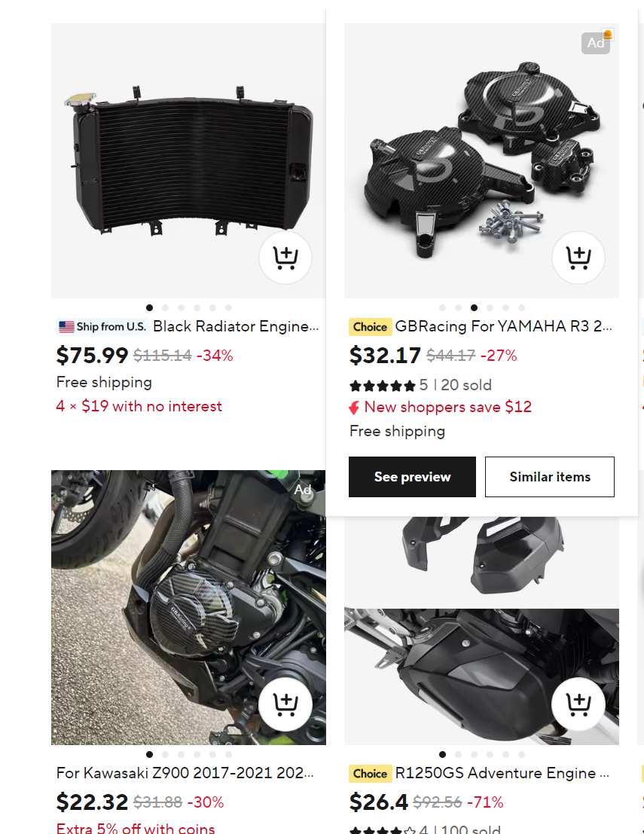The width and height of the screenshot is (644, 834).
Task: Select first image dot under GBRacing photo
Action: tap(442, 307)
